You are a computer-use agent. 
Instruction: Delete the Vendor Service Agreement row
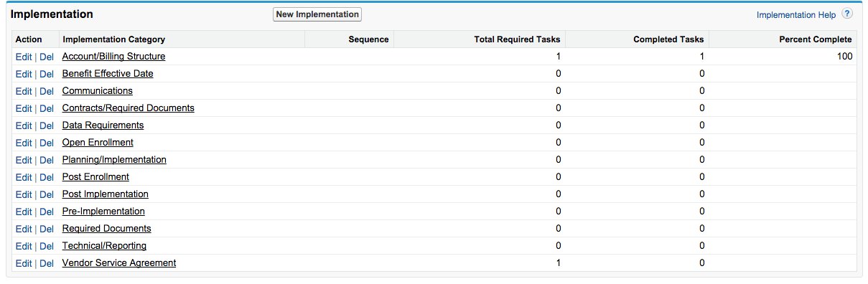(x=46, y=263)
